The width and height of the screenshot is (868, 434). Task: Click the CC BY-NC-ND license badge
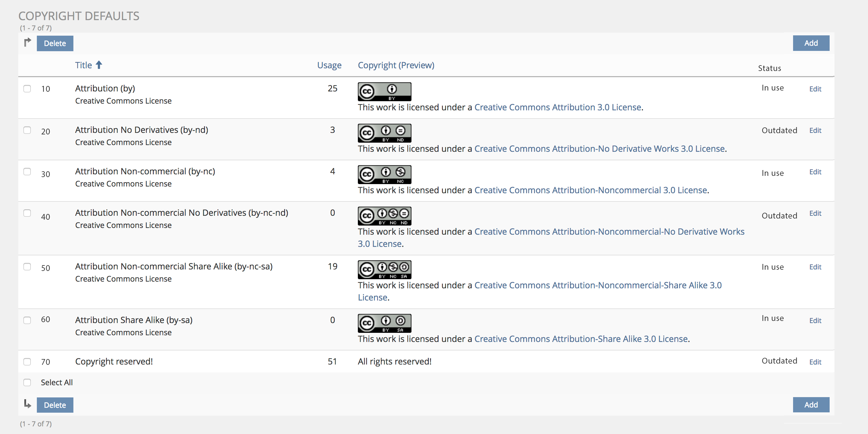pos(384,216)
